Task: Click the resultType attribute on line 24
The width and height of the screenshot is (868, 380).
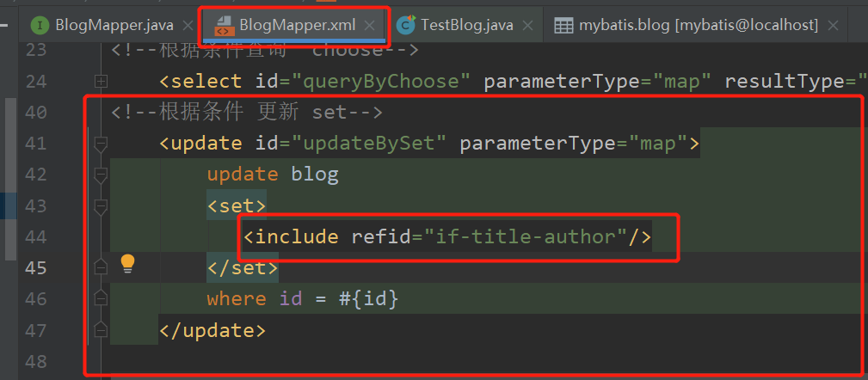Action: coord(796,82)
